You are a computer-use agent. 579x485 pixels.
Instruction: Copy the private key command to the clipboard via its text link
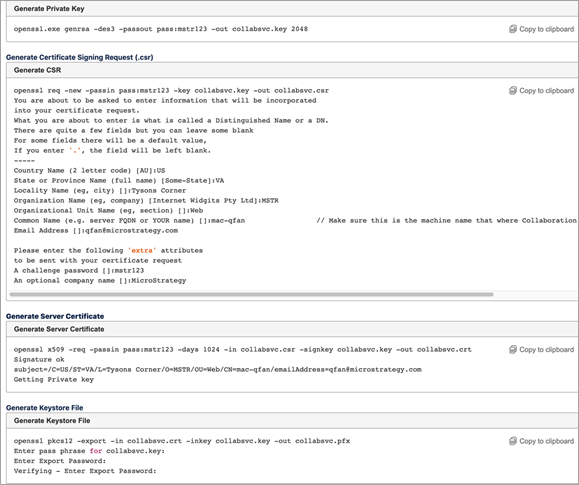547,29
